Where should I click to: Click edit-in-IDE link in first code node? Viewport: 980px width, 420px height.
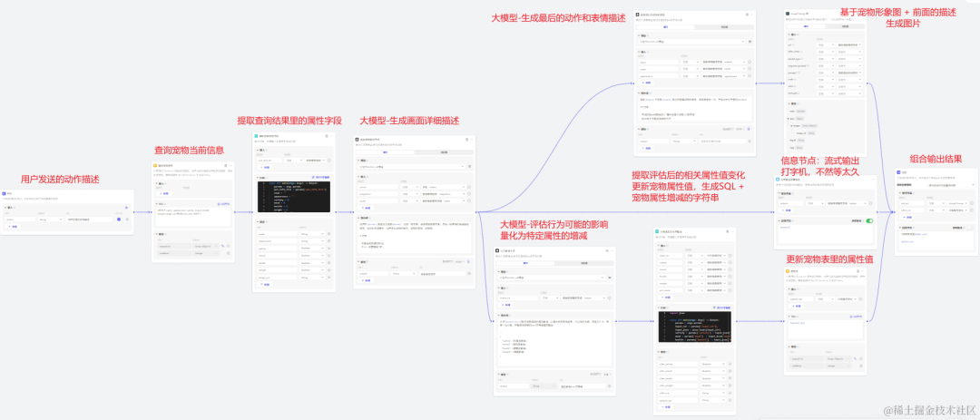coord(320,178)
